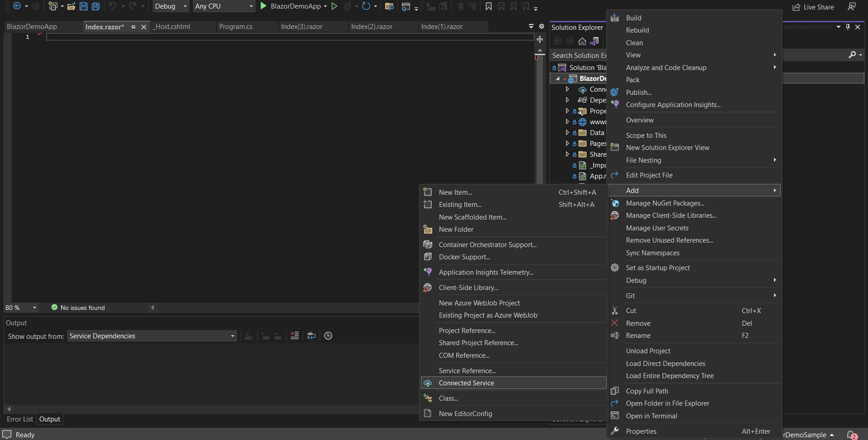Viewport: 868px width, 440px height.
Task: Open the feedback icon in the title bar
Action: click(x=852, y=6)
